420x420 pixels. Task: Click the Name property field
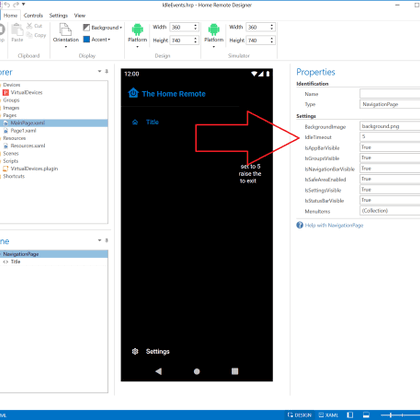[390, 94]
